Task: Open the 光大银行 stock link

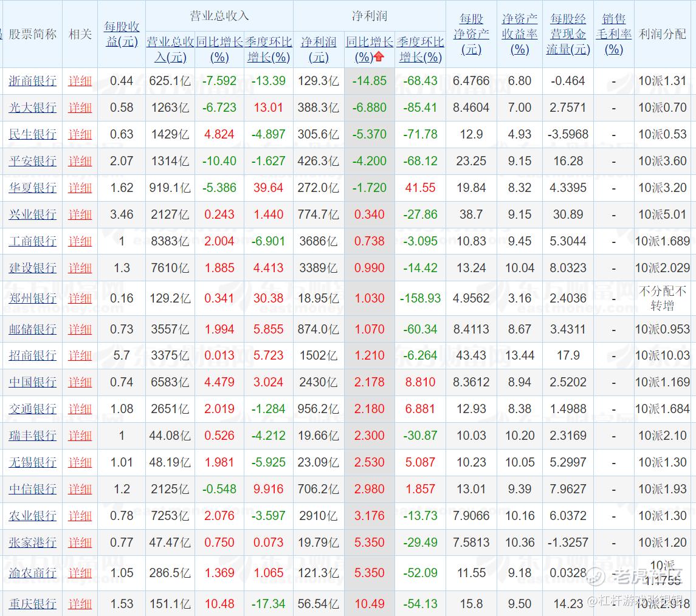Action: click(x=32, y=108)
